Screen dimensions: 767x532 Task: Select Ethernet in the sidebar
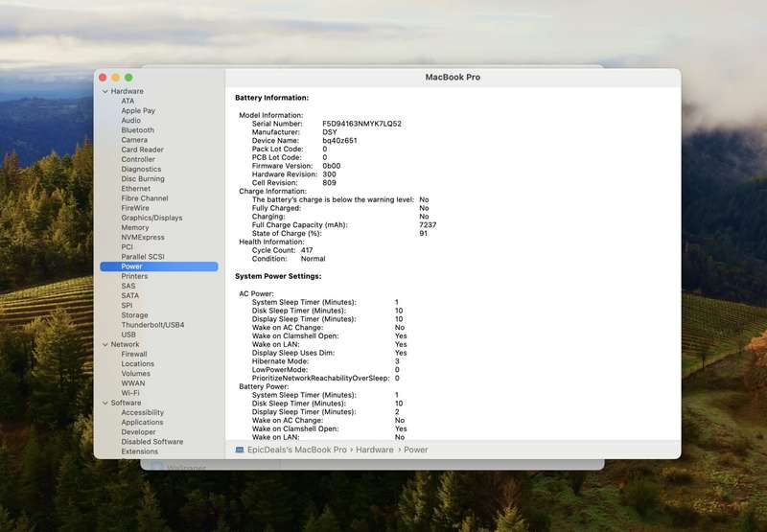tap(135, 189)
